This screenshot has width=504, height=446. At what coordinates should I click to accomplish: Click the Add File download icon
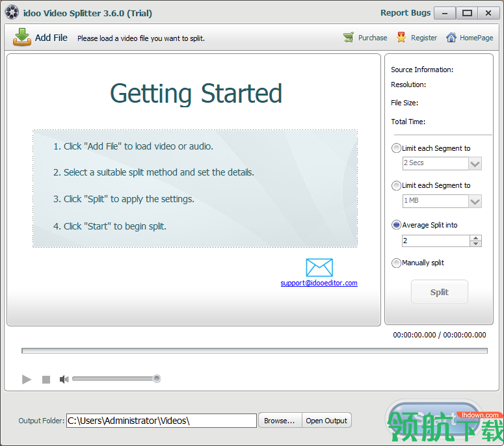point(22,37)
